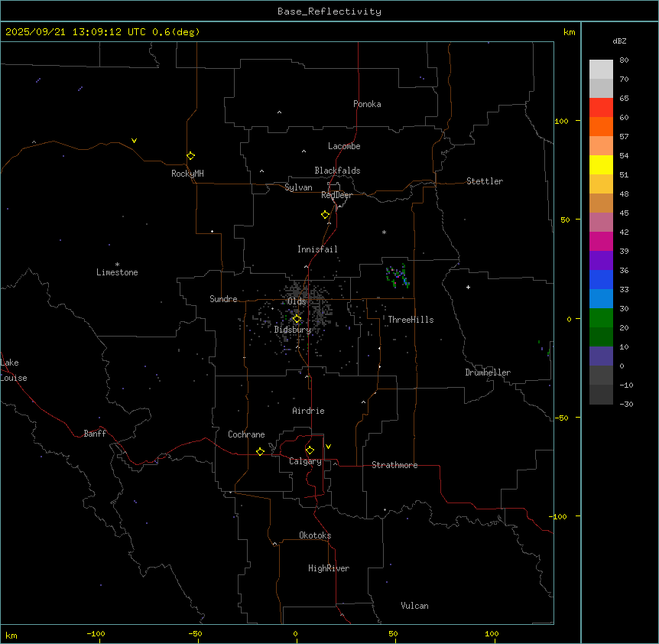Screen dimensions: 659x644
Task: Select the red 60–65 dBZ legend swatch
Action: click(x=601, y=108)
